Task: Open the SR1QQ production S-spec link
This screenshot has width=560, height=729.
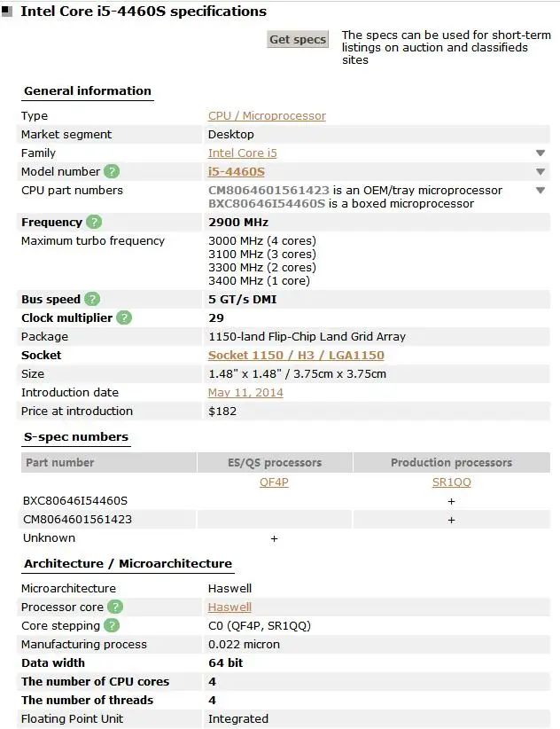Action: (451, 482)
